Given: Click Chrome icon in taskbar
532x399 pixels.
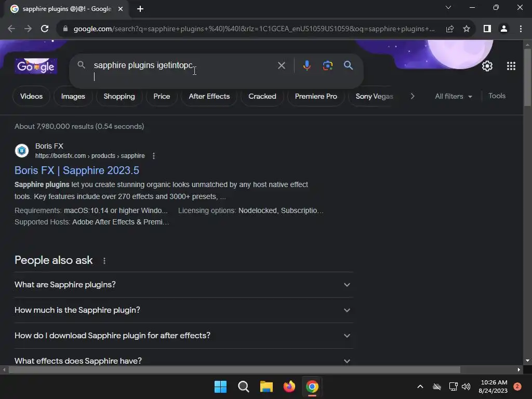Looking at the screenshot, I should click(x=312, y=387).
